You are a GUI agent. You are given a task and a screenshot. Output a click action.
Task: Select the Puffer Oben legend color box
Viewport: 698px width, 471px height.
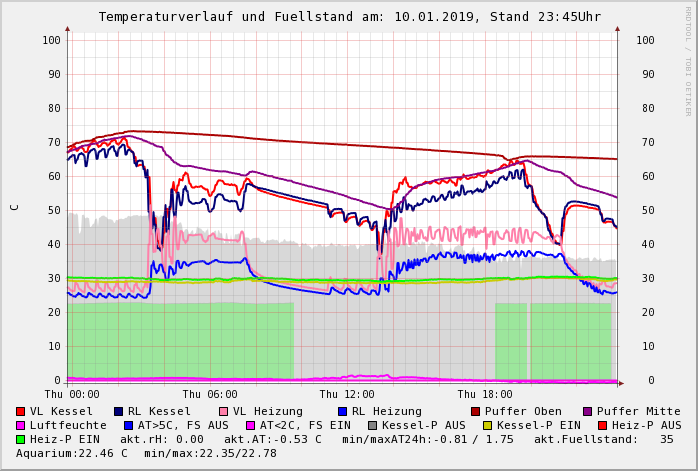tap(476, 412)
